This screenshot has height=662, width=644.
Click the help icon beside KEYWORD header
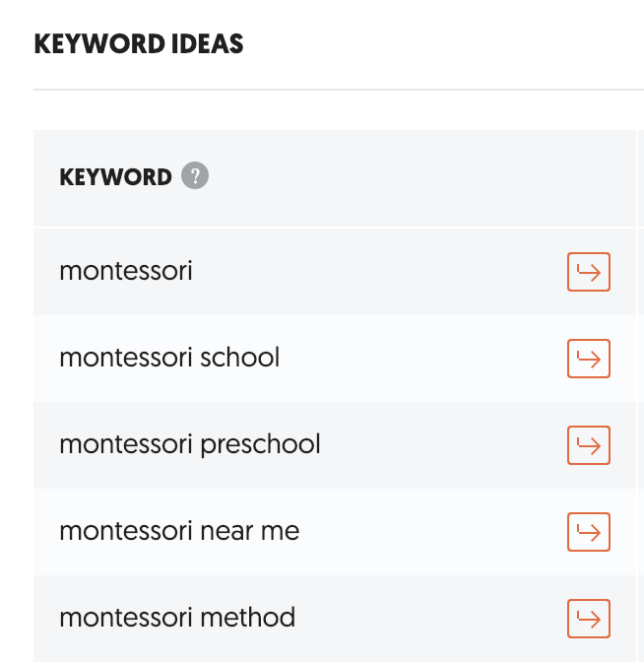[195, 176]
